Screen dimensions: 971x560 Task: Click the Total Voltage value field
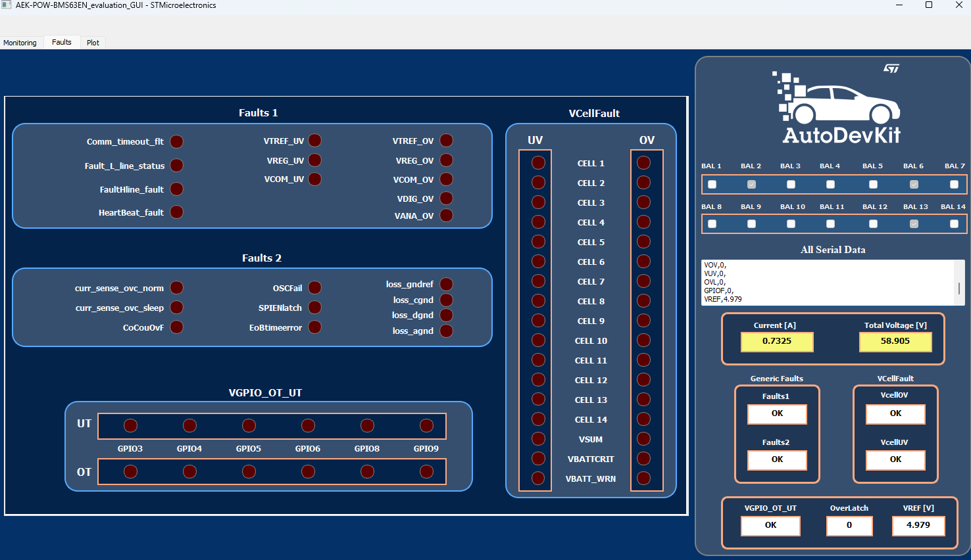pyautogui.click(x=895, y=342)
